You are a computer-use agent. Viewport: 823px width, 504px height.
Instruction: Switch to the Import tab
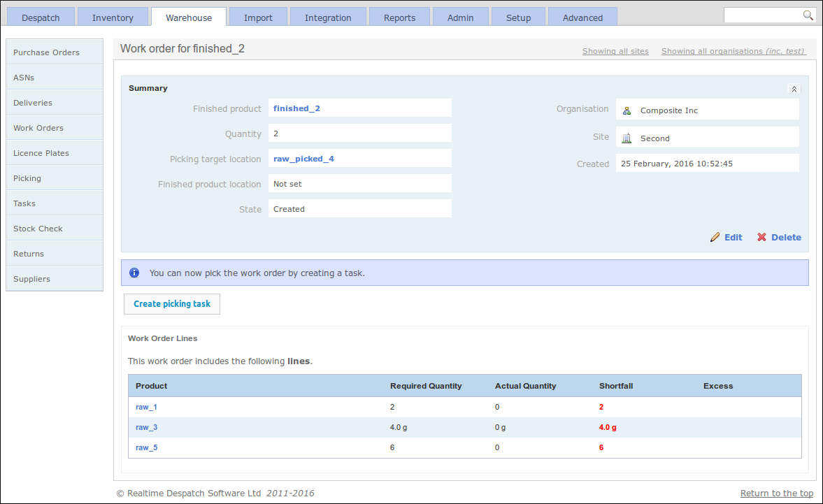[258, 17]
